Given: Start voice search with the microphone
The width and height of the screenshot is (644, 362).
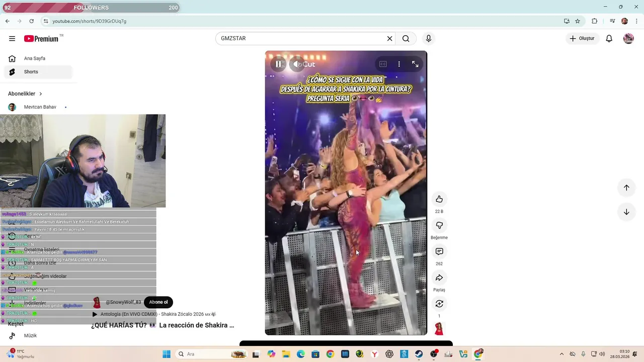Looking at the screenshot, I should click(x=429, y=39).
